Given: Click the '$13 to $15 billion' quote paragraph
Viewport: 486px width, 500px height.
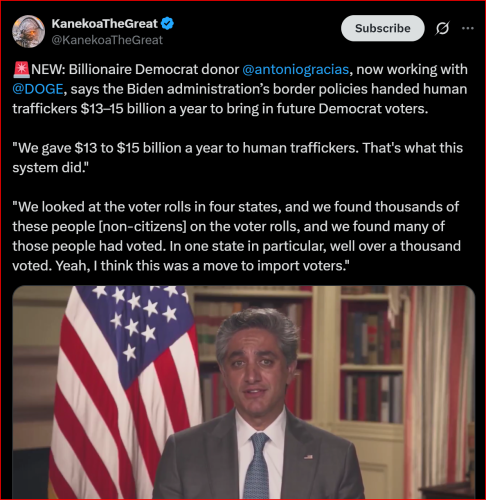Looking at the screenshot, I should 238,158.
